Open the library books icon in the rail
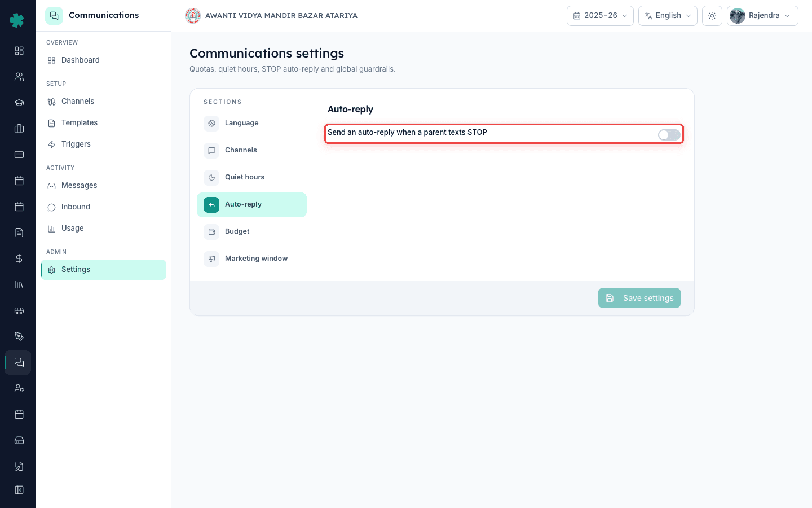Screen dimensions: 812x508 (19, 284)
